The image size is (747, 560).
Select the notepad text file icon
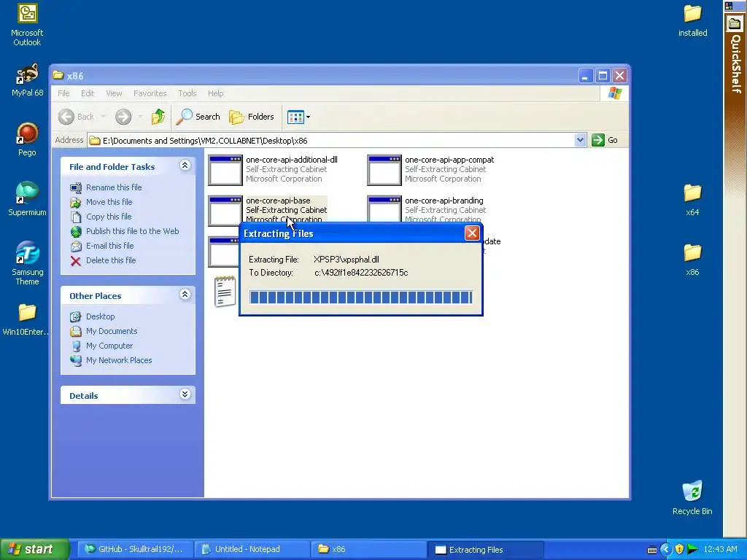coord(225,292)
